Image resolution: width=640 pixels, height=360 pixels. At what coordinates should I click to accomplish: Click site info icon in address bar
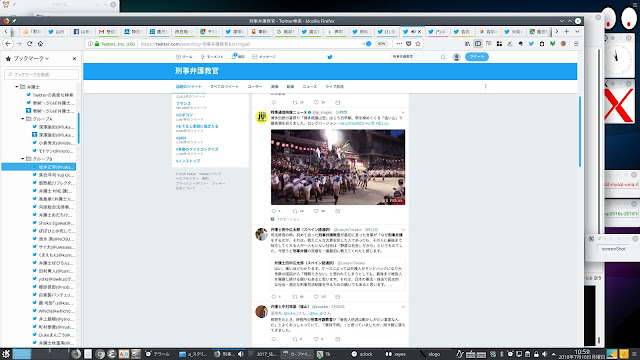[x=90, y=44]
